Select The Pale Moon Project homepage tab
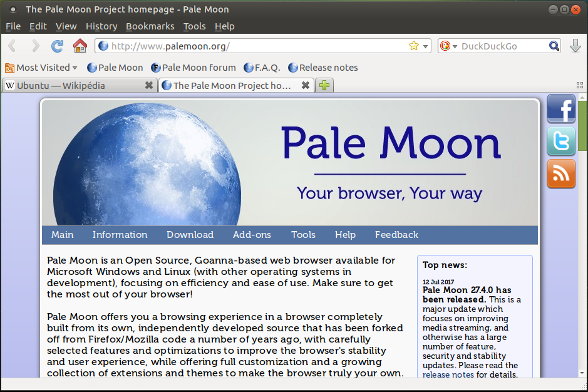588x392 pixels. click(x=236, y=86)
